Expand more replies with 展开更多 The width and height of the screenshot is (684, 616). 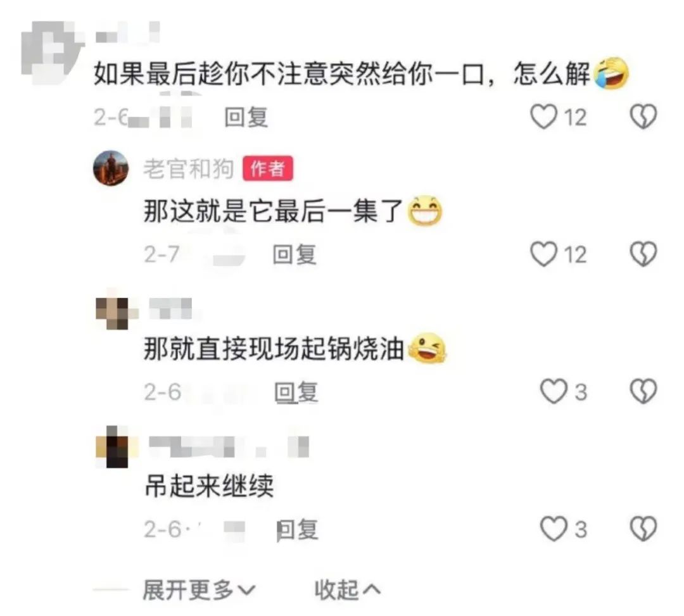[199, 590]
